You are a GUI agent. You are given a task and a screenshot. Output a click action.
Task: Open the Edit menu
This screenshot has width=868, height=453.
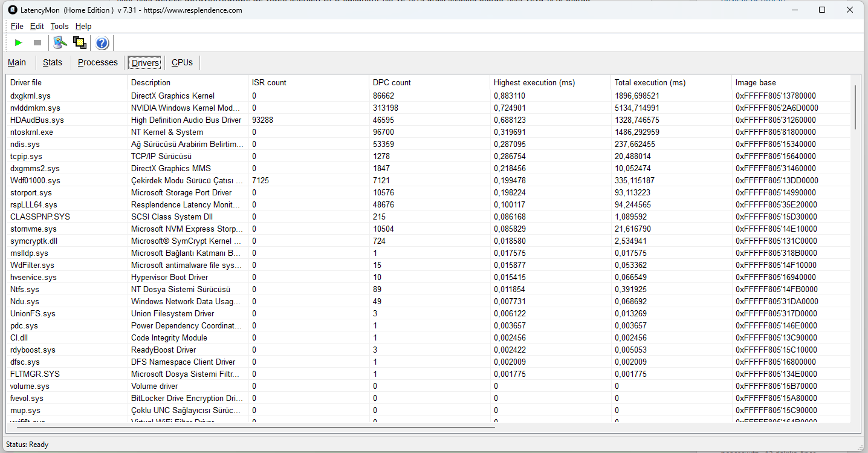(x=37, y=26)
